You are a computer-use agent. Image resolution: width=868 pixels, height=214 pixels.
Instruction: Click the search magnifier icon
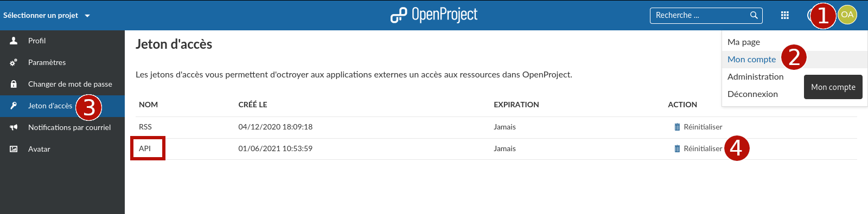point(754,15)
